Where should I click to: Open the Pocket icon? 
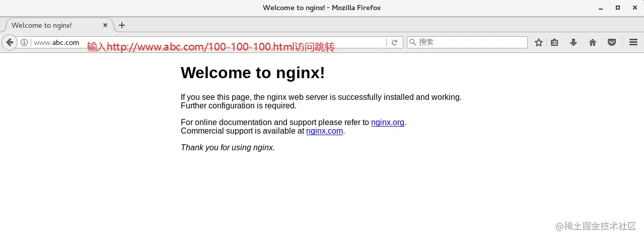tap(612, 42)
